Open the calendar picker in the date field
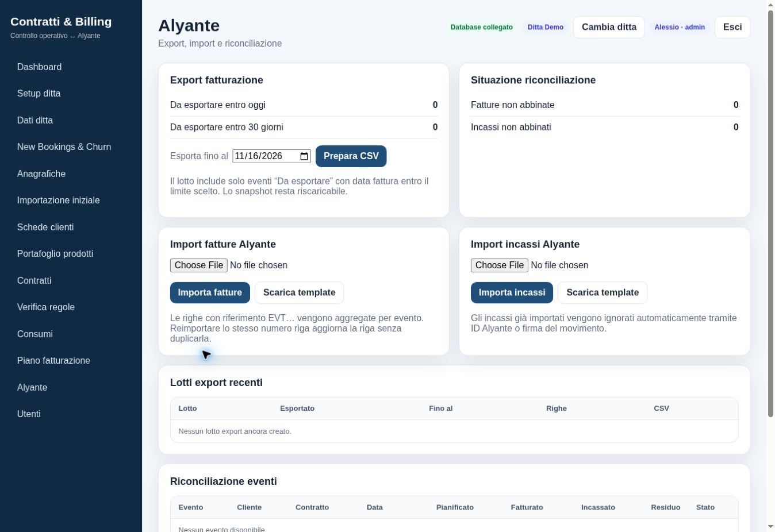This screenshot has height=532, width=775. click(x=304, y=156)
